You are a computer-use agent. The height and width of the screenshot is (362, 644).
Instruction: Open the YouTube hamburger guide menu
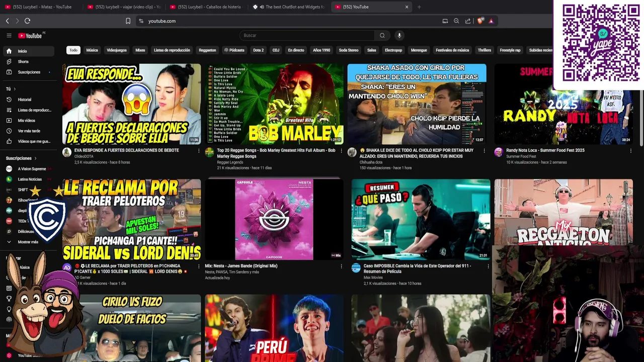click(9, 35)
